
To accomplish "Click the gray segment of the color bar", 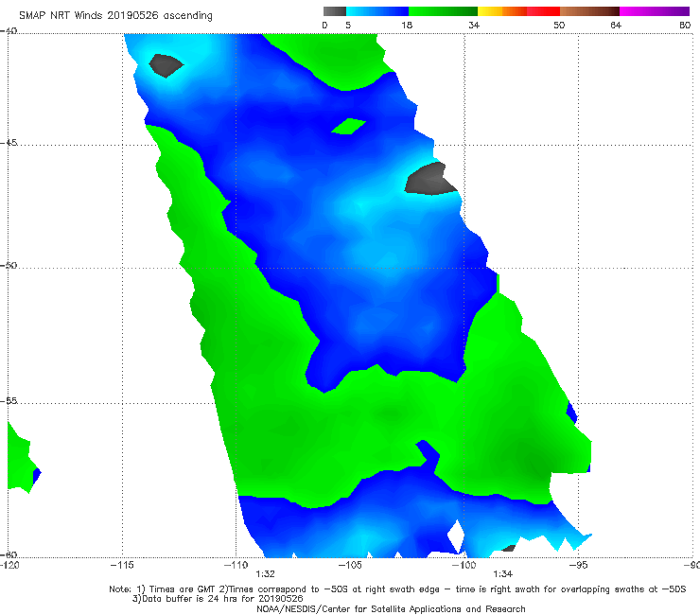I will click(x=334, y=11).
